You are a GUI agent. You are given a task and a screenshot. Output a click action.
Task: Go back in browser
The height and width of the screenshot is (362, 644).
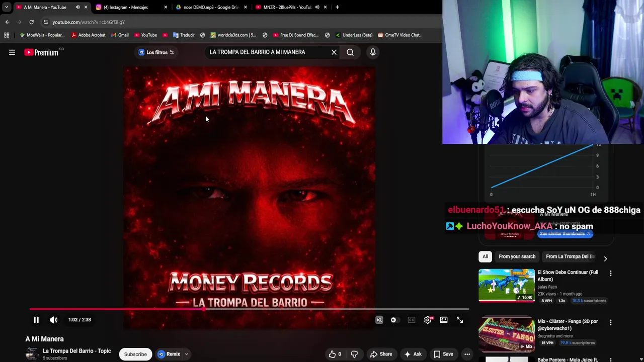point(7,22)
